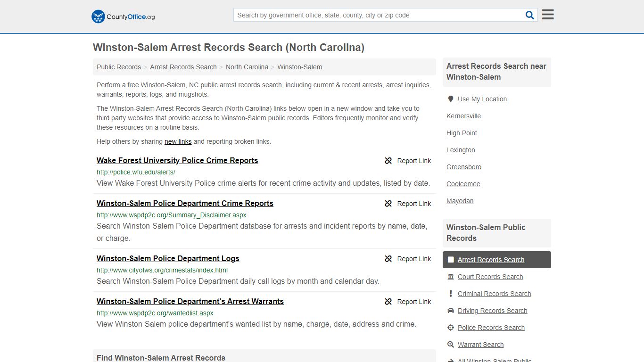
Task: Click broken-link icon for Police Department Crime Reports
Action: point(388,204)
